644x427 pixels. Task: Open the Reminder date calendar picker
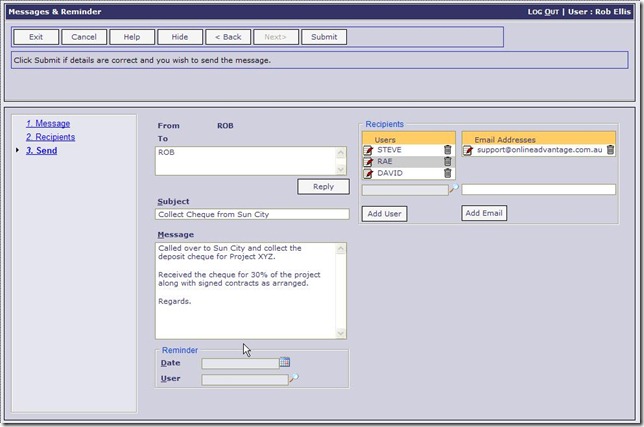[284, 362]
